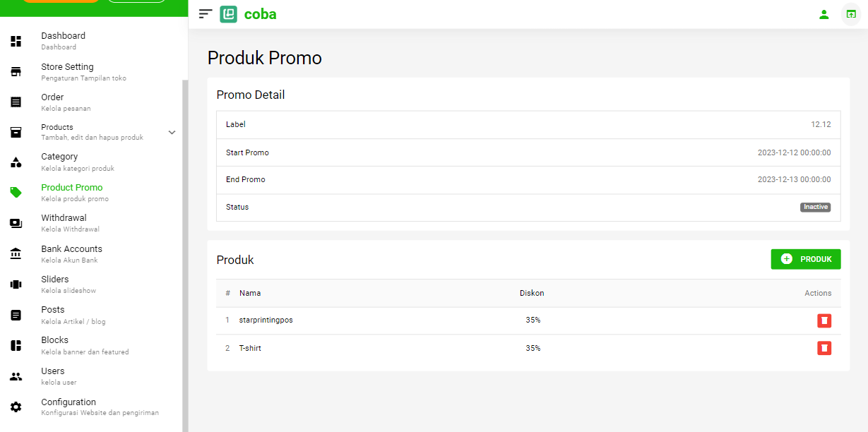Expand the Products submenu chevron
The width and height of the screenshot is (868, 432).
[172, 132]
